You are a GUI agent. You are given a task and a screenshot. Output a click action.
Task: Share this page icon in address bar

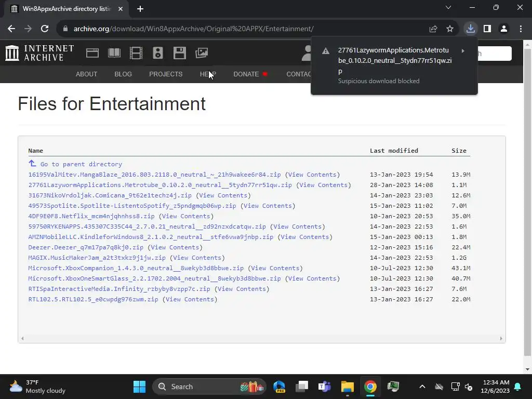(433, 29)
